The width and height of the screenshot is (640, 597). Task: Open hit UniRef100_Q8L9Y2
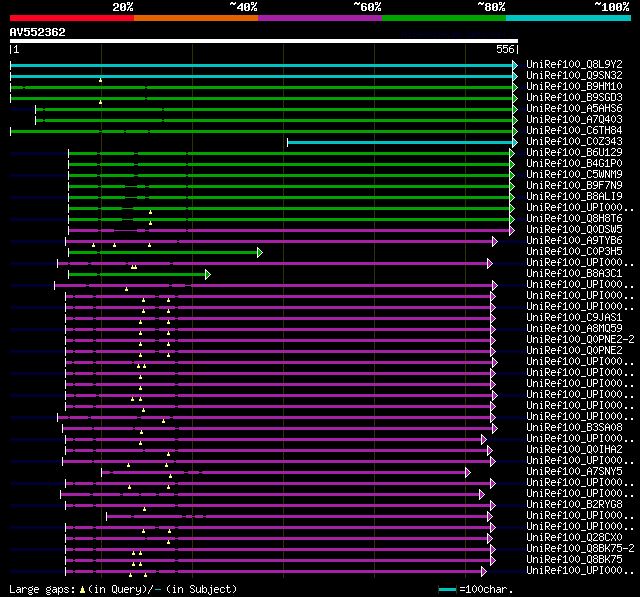[x=574, y=64]
